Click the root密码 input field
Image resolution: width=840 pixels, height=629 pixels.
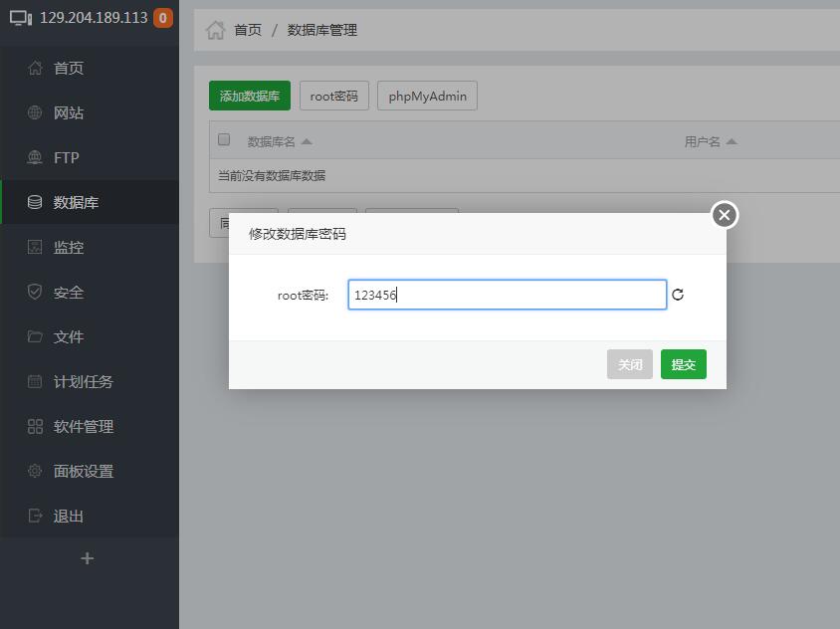pyautogui.click(x=507, y=295)
